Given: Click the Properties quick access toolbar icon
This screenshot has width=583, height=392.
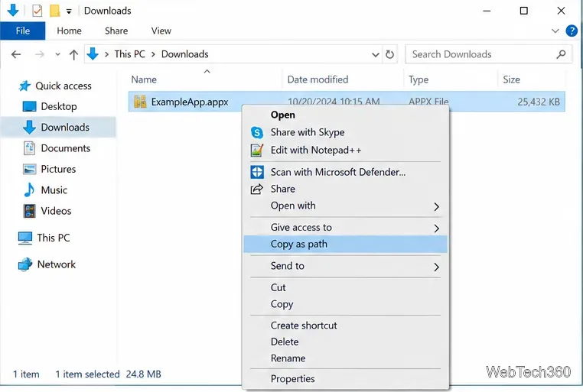Looking at the screenshot, I should coord(37,11).
